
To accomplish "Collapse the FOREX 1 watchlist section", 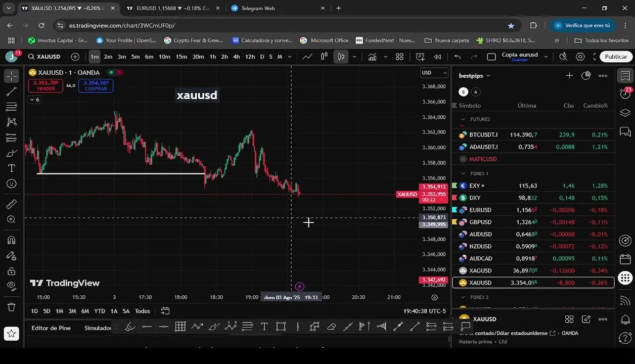I will [x=463, y=173].
